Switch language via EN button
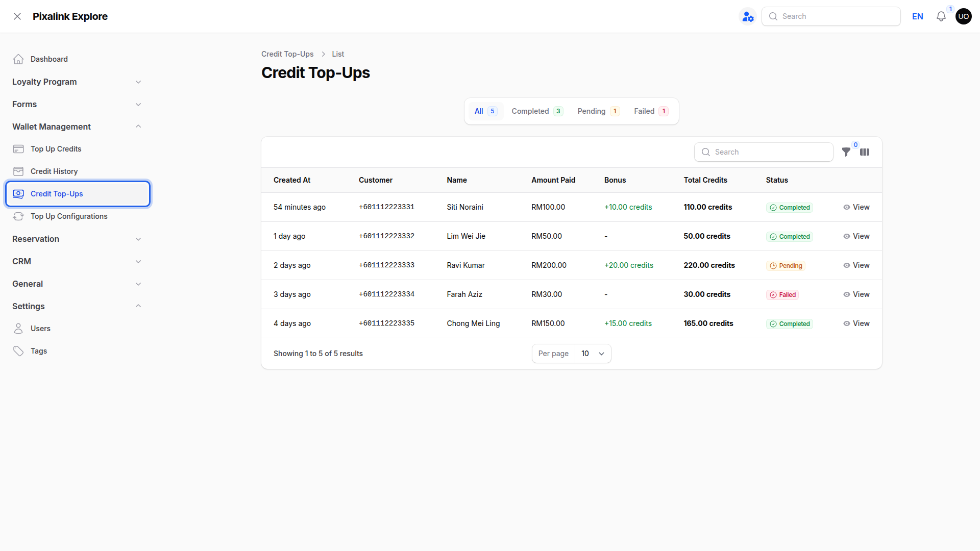Viewport: 980px width, 551px height. [x=917, y=16]
